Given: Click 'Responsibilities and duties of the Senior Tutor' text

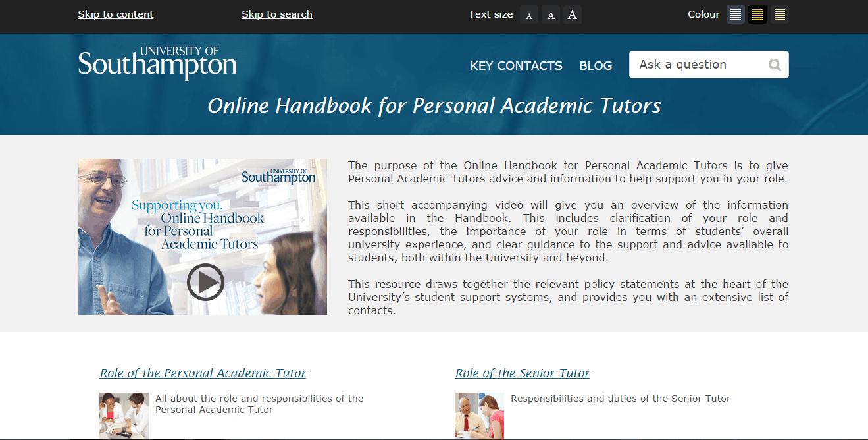Looking at the screenshot, I should tap(621, 399).
